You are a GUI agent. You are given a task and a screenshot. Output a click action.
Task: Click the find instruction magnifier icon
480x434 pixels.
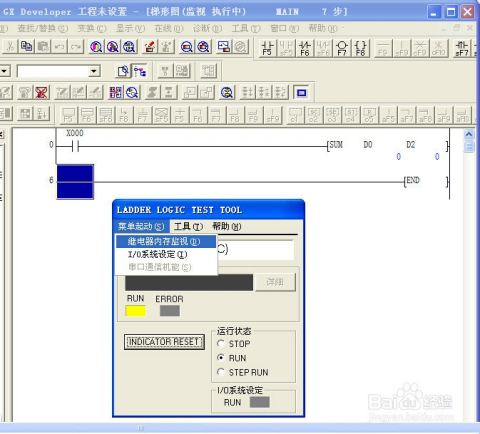[113, 47]
